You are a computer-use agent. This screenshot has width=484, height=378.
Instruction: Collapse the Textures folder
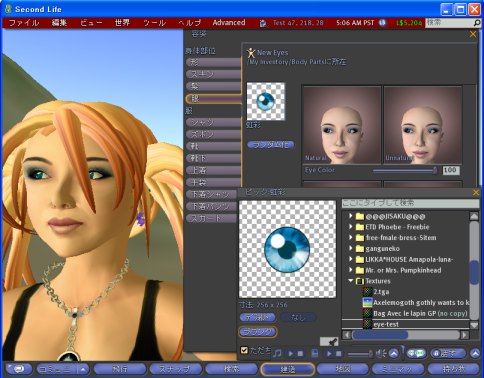351,281
